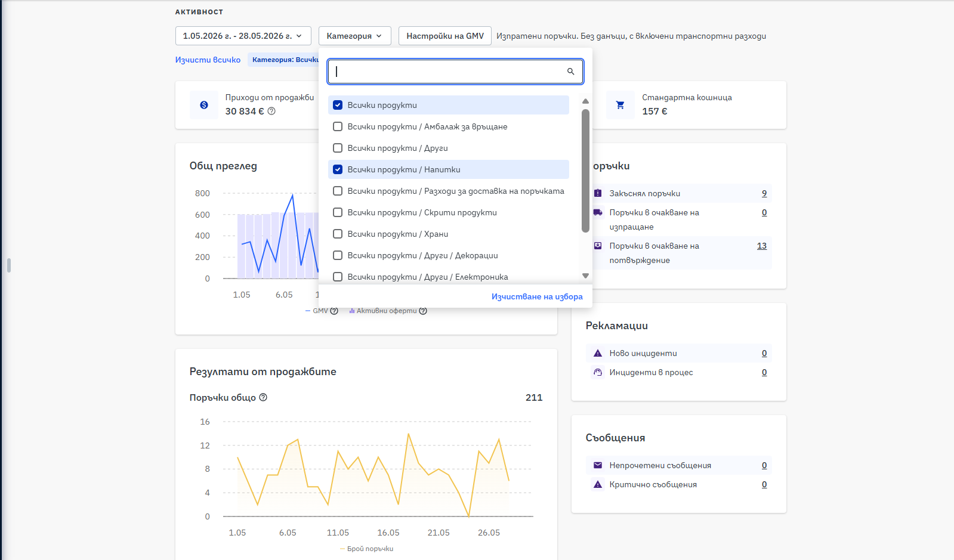954x560 pixels.
Task: Toggle the GMV legend item
Action: point(317,311)
